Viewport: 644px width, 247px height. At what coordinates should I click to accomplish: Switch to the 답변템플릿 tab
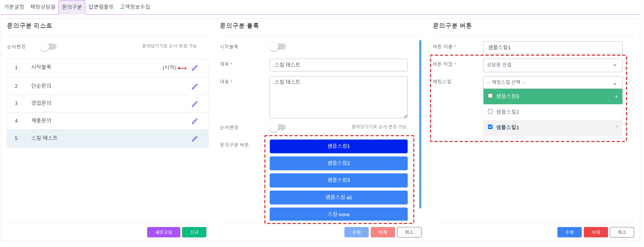point(101,7)
